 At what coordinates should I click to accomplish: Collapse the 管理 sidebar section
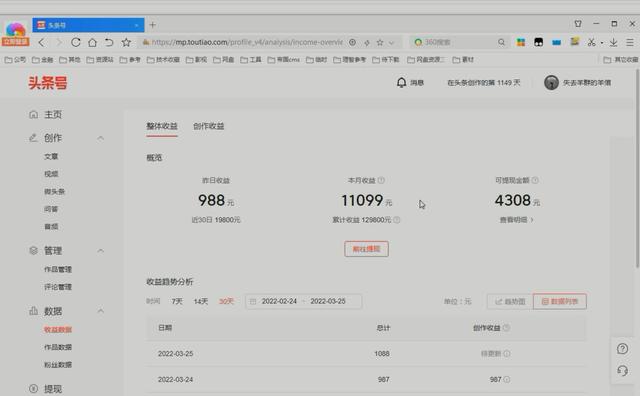100,251
